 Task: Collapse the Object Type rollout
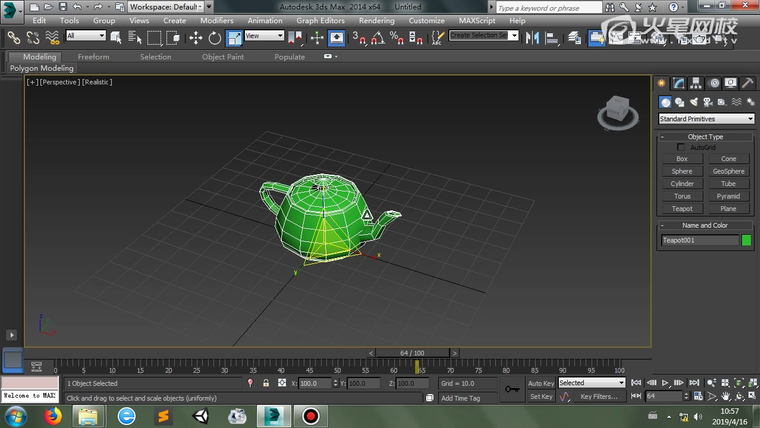pyautogui.click(x=705, y=136)
